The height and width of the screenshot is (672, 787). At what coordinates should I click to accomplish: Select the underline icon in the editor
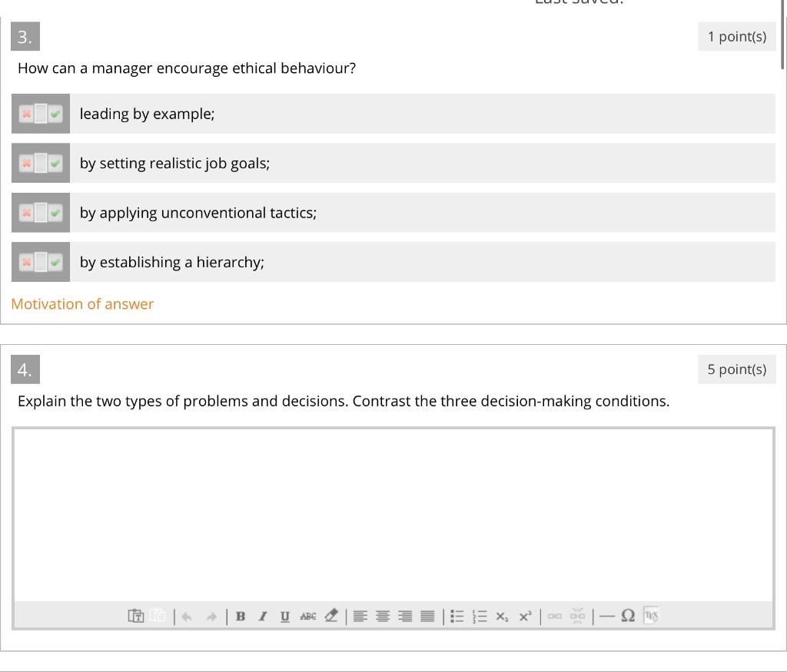point(284,615)
